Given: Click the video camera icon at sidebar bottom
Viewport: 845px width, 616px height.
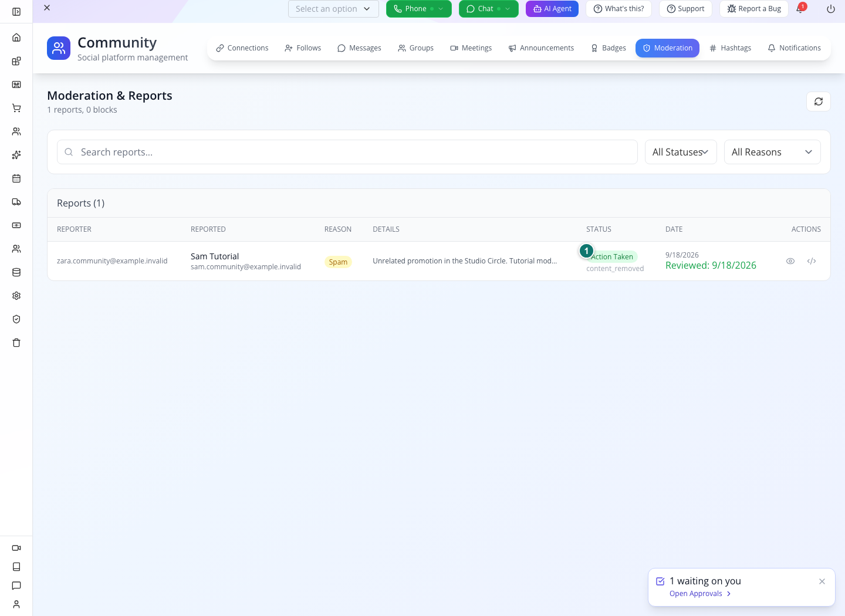Looking at the screenshot, I should pos(16,548).
